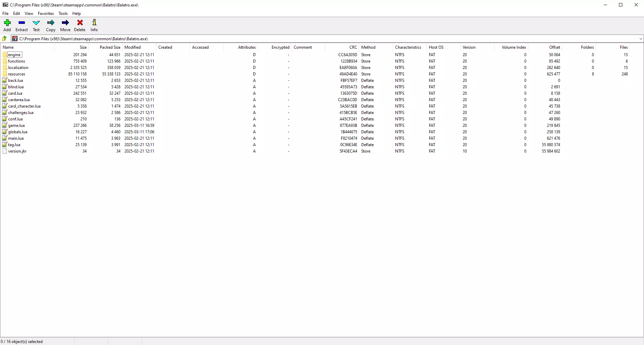The width and height of the screenshot is (644, 345).
Task: Sort by the Name column header
Action: (27, 47)
